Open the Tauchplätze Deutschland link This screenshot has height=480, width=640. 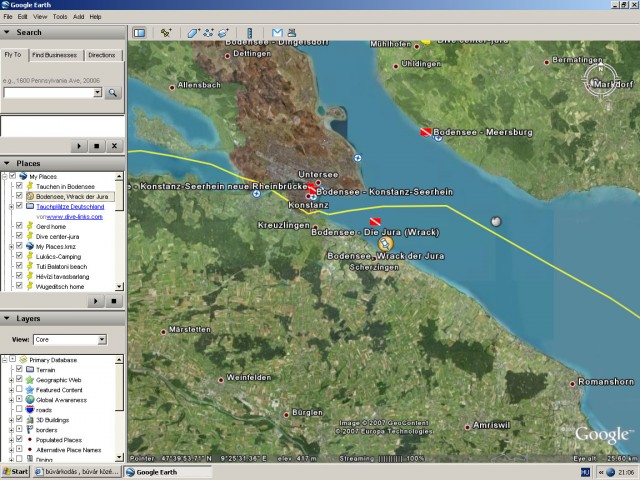(68, 207)
